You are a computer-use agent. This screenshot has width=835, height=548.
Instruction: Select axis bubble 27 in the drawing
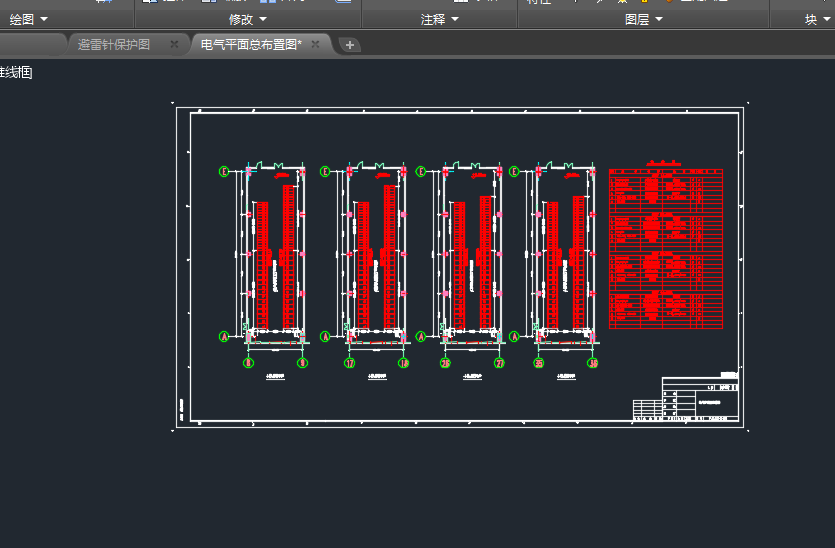click(500, 363)
